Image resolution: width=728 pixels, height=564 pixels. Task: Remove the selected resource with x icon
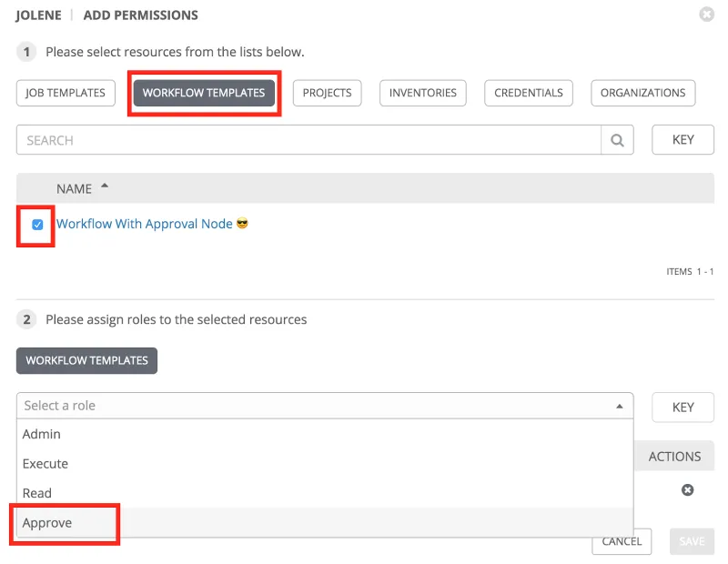688,489
